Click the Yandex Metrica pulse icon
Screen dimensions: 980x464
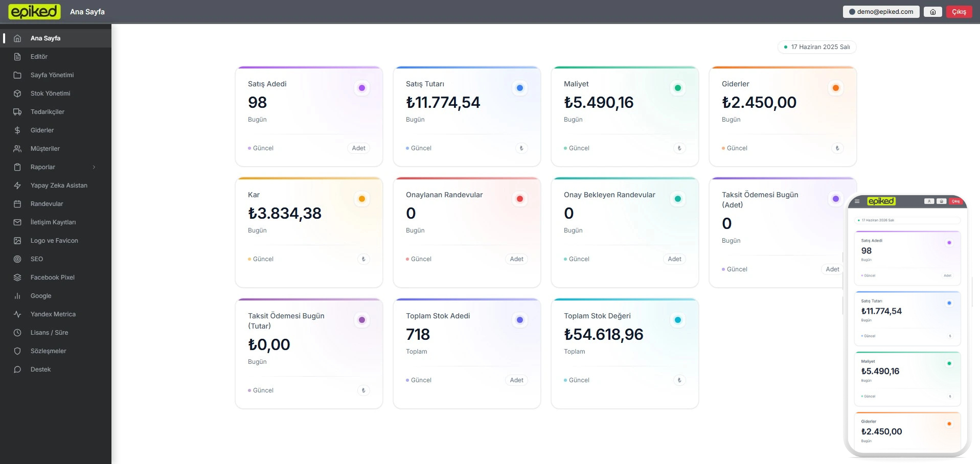(x=17, y=314)
